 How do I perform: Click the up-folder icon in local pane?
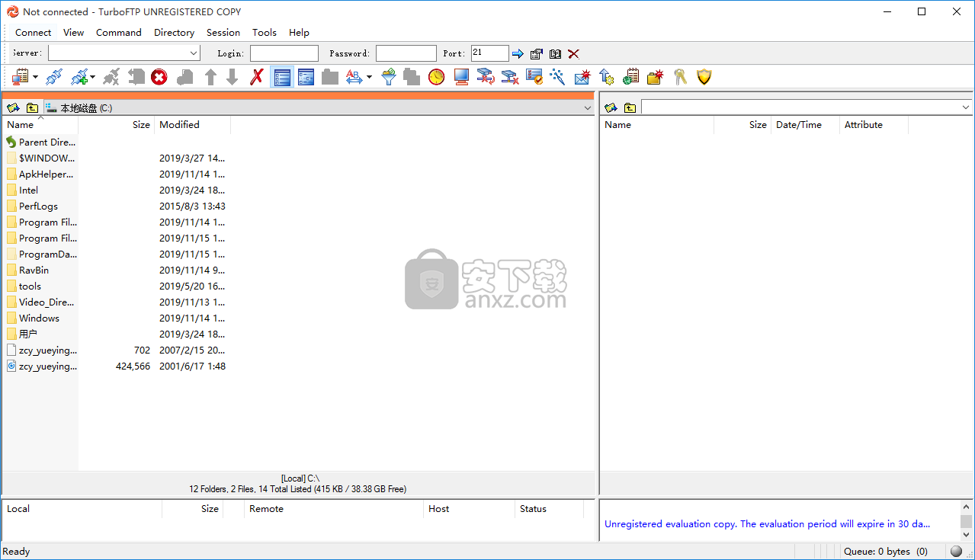pos(32,108)
